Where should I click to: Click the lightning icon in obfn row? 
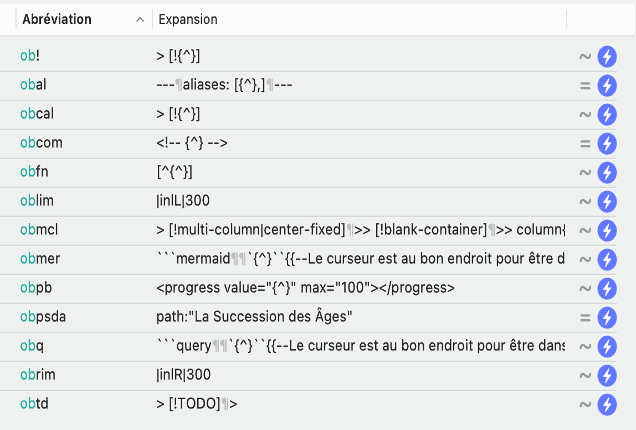click(x=607, y=172)
